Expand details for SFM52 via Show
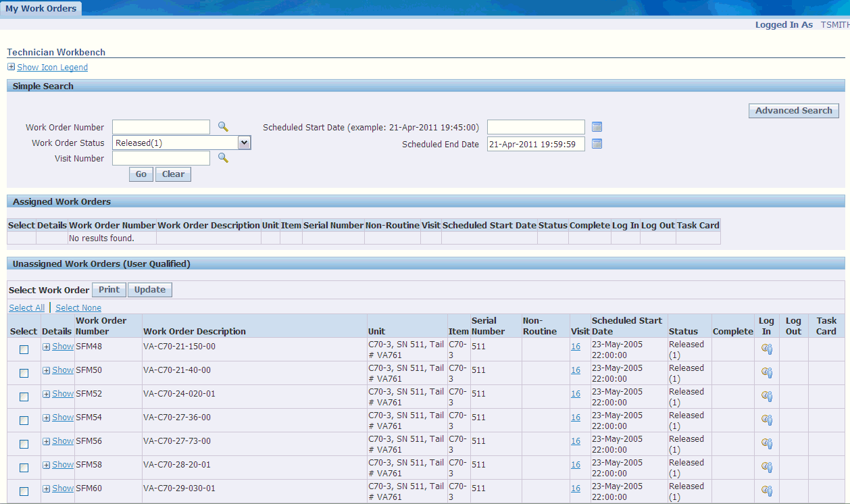This screenshot has width=850, height=504. [58, 394]
